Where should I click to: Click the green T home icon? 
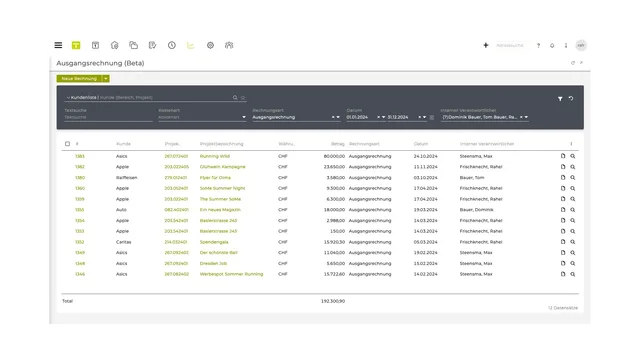point(76,45)
